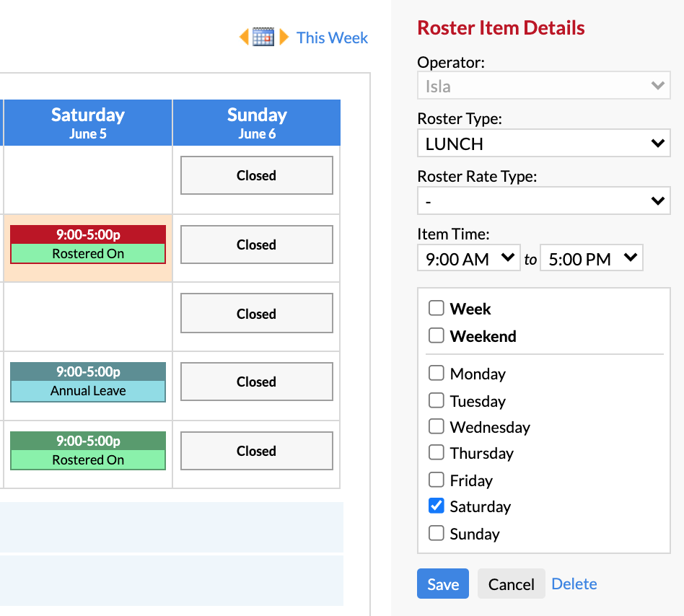The image size is (684, 616).
Task: Open the Annual Leave roster entry
Action: pos(88,382)
